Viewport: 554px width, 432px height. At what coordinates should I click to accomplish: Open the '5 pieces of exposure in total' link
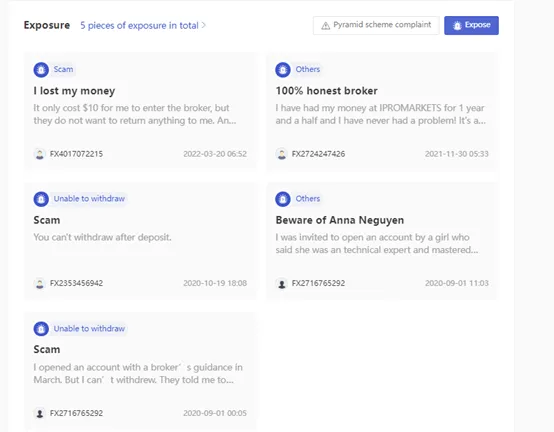pyautogui.click(x=140, y=25)
